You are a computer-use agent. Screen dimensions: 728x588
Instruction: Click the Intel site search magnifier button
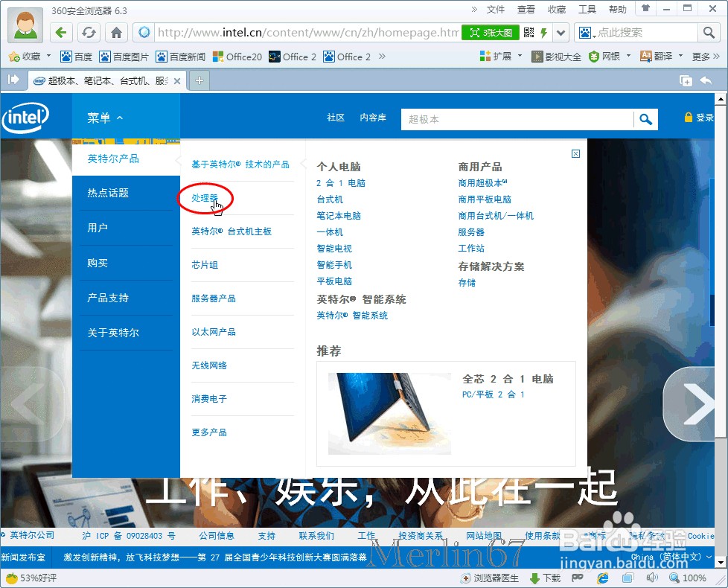pos(645,120)
